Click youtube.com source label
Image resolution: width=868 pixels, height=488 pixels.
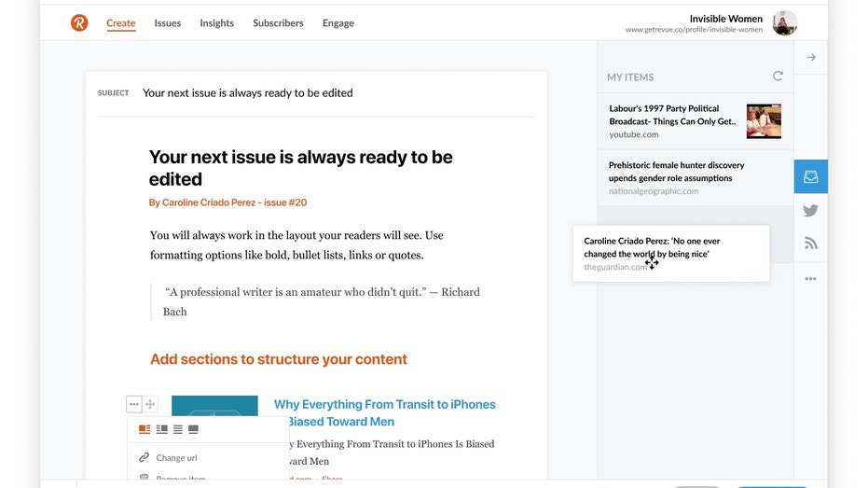pos(634,134)
